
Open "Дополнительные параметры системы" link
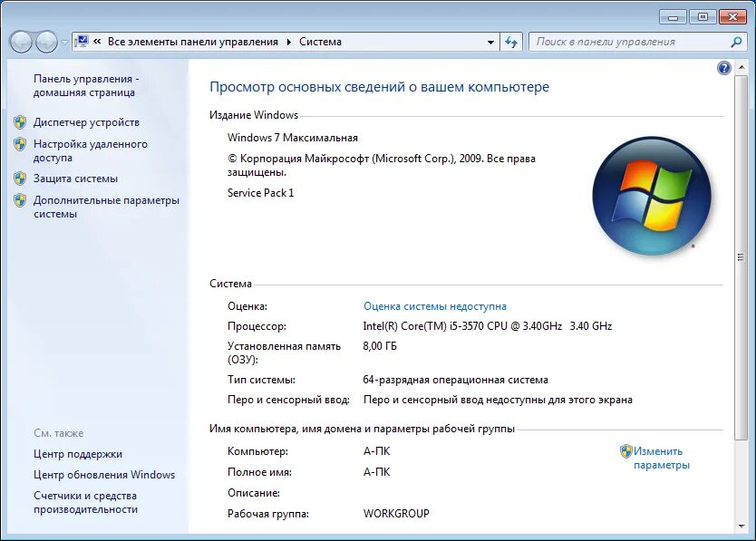[106, 207]
